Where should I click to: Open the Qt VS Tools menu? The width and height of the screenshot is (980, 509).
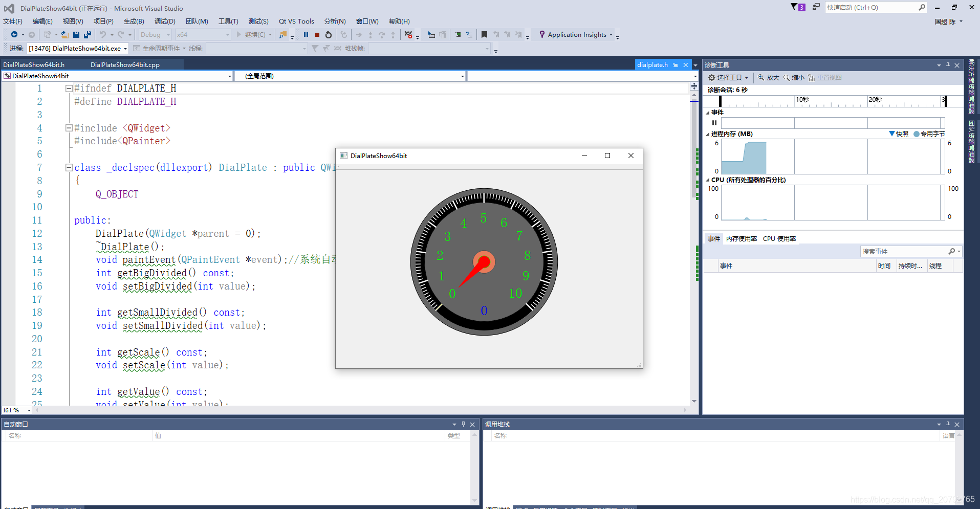click(x=296, y=21)
